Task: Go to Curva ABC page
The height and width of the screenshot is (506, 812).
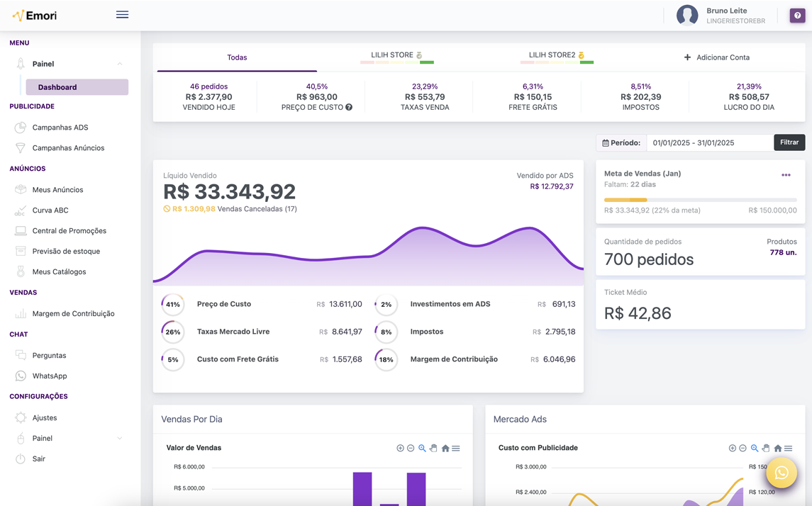Action: coord(50,210)
